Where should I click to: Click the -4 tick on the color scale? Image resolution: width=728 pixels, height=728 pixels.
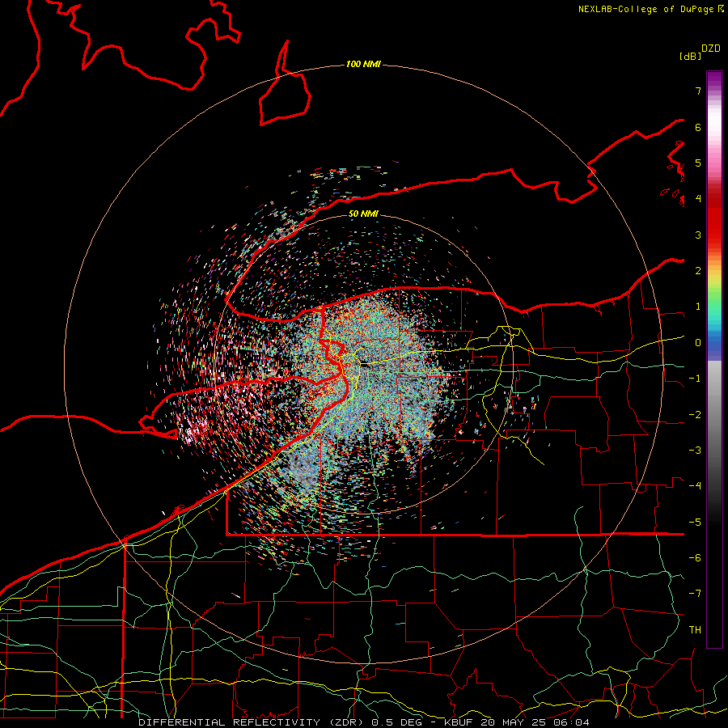pos(695,486)
